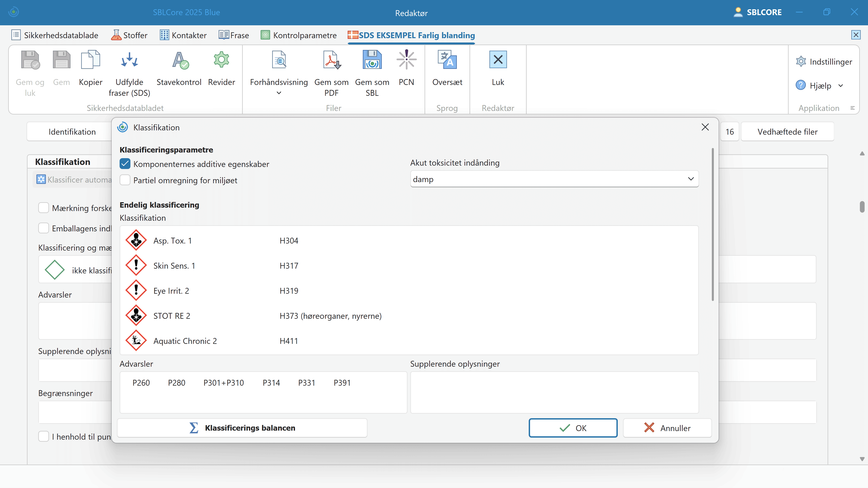Expand the Forhåndsvisning dropdown arrow

coord(279,93)
